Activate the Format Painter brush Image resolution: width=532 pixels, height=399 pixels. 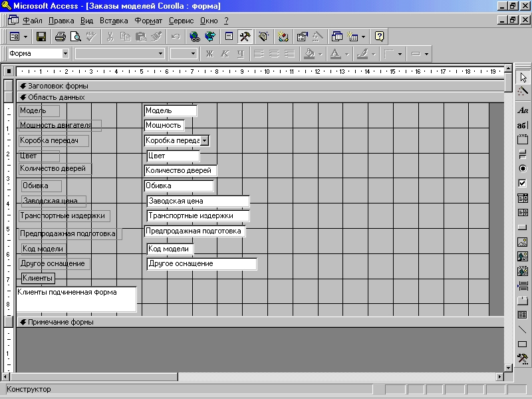click(x=156, y=37)
